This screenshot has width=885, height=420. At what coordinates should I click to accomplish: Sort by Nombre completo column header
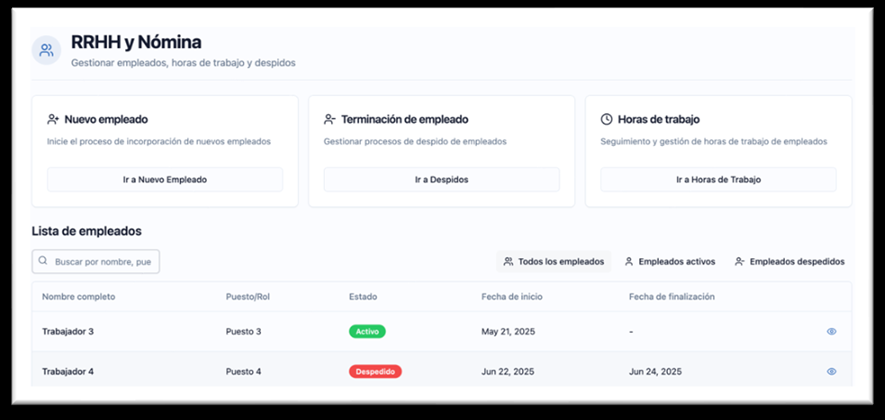[x=79, y=297]
